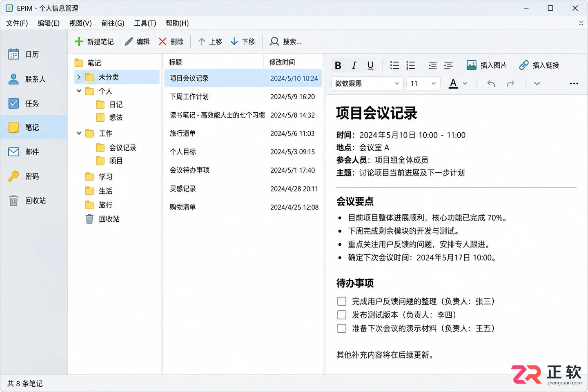Move note down with 下移
The image size is (588, 392).
pyautogui.click(x=243, y=42)
